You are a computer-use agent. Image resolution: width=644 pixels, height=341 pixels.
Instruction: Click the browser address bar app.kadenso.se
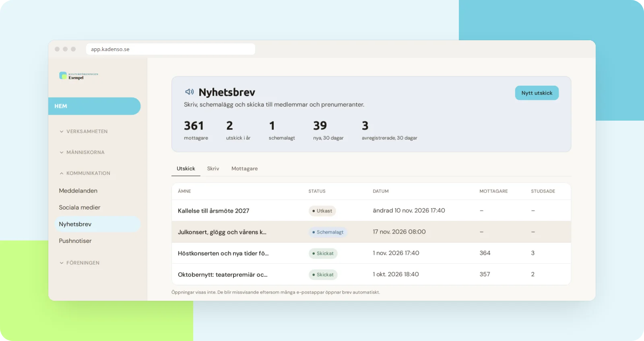click(171, 49)
